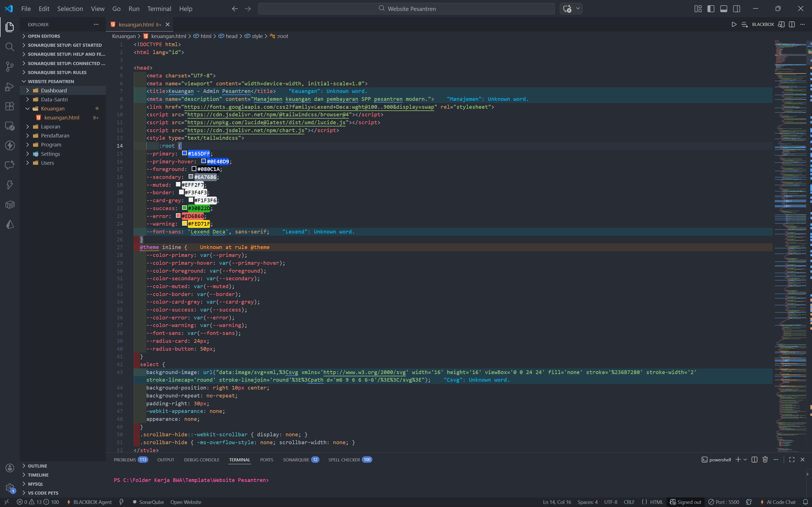Open the Extensions view
This screenshot has height=507, width=812.
(x=10, y=106)
